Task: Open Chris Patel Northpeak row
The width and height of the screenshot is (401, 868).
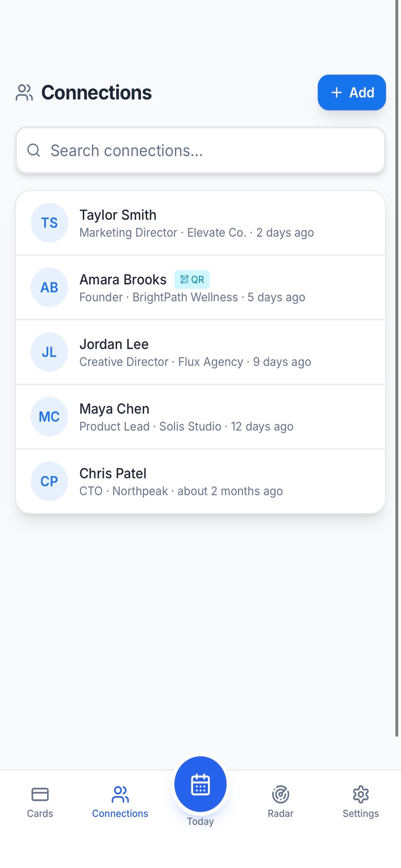Action: pos(200,481)
